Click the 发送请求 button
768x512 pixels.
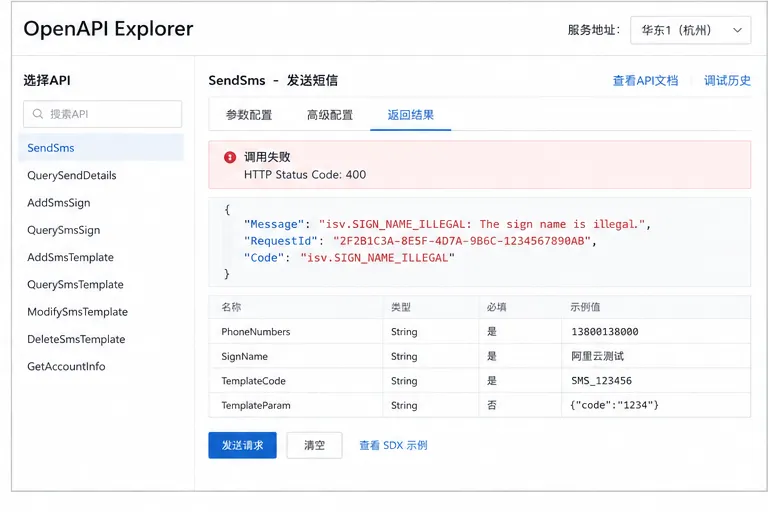click(242, 445)
